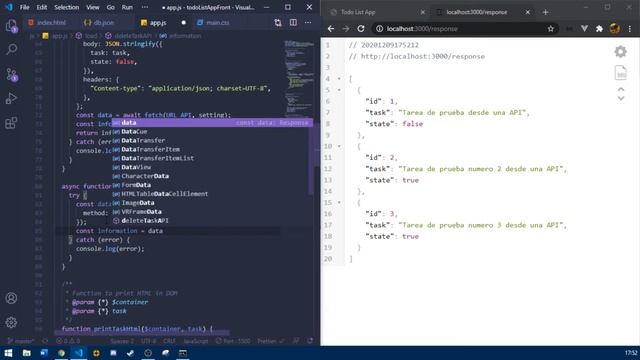Viewport: 640px width, 360px height.
Task: Open the Manage gear in the VS Code activity bar
Action: 11,322
